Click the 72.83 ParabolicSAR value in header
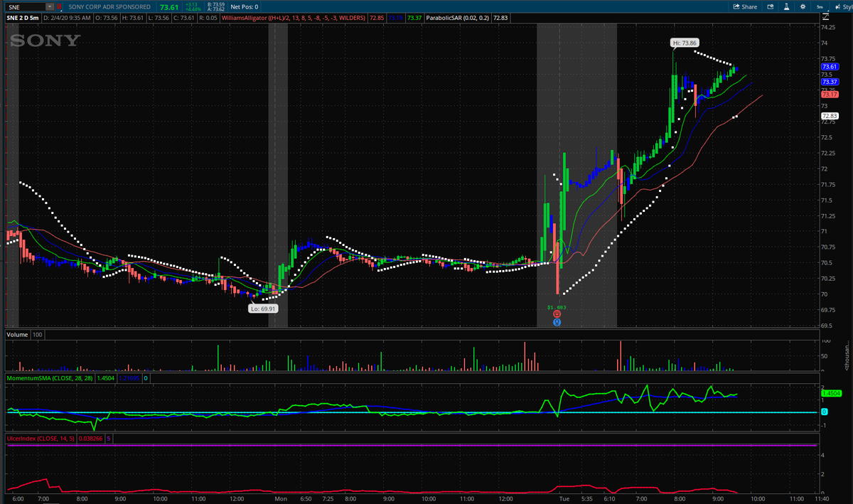 (x=500, y=16)
